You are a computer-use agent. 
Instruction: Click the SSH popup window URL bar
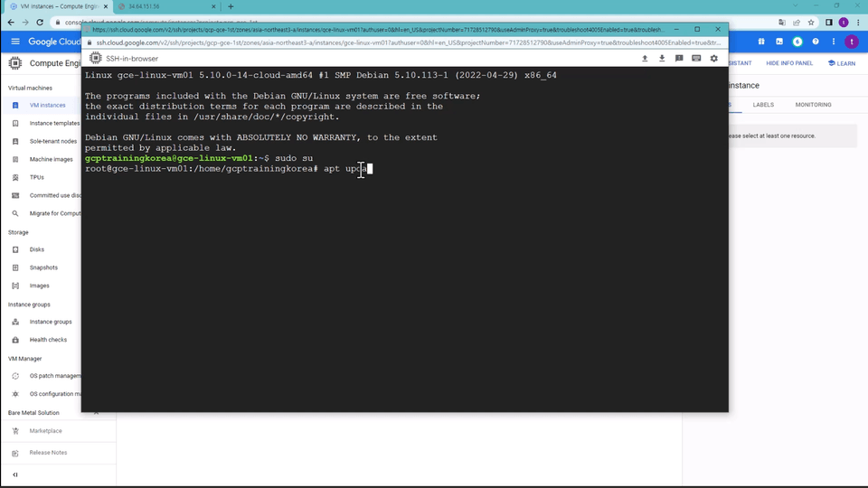[408, 42]
